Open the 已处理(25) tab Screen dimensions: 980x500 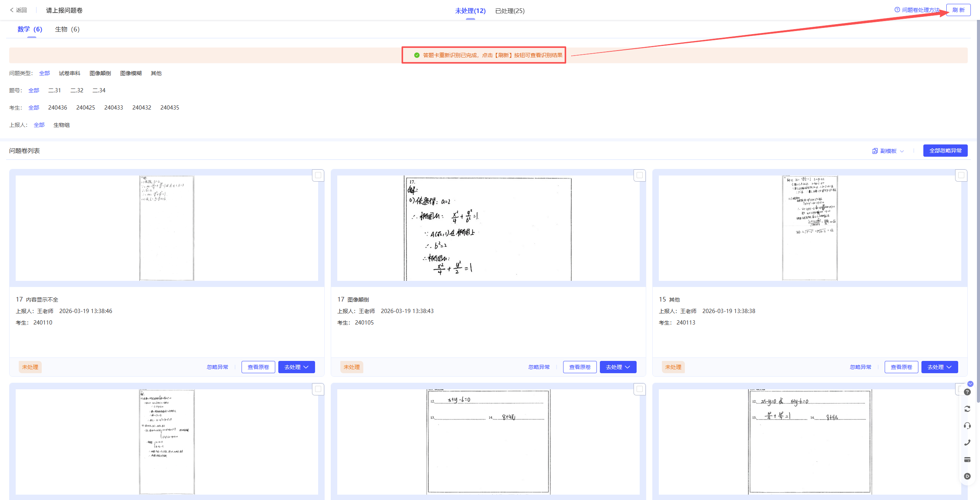pos(510,11)
